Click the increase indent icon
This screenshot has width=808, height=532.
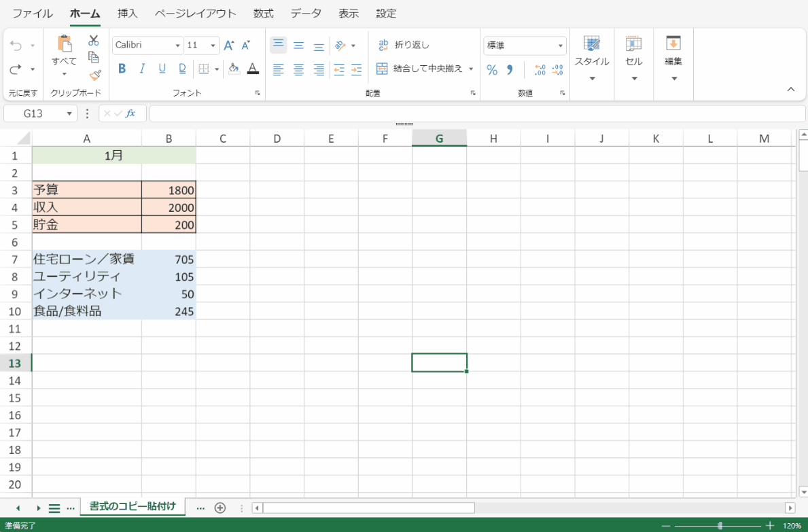pos(356,69)
